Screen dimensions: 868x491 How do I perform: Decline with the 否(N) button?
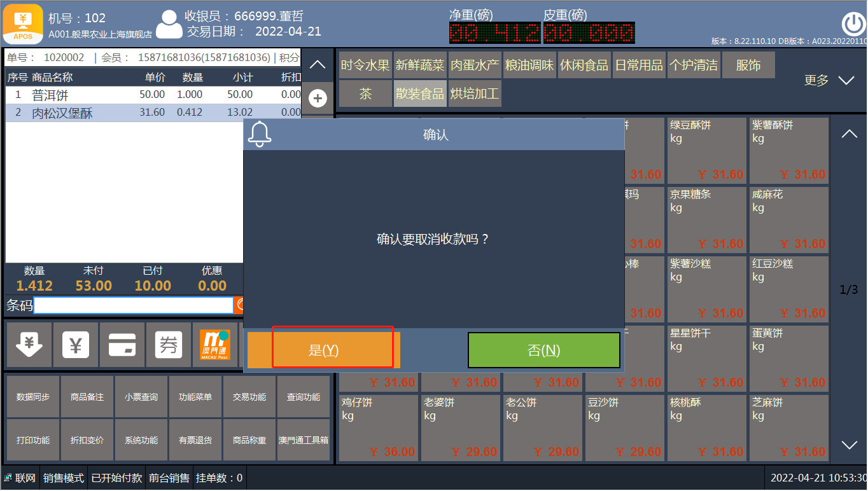coord(544,350)
